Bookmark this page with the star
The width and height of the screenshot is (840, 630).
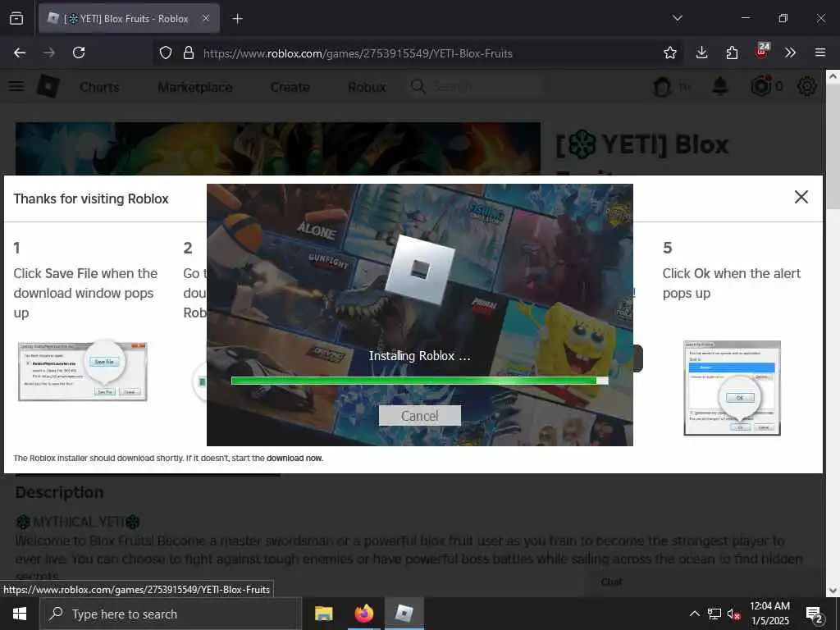click(669, 52)
